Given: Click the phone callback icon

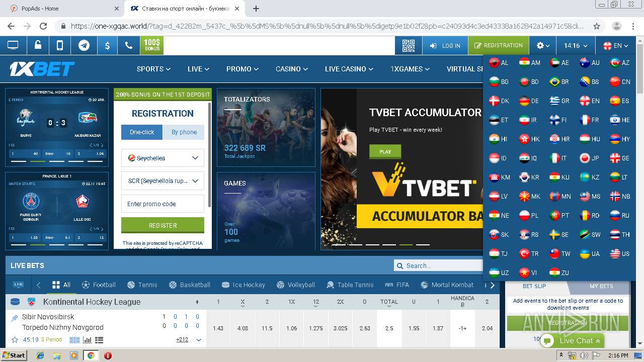Looking at the screenshot, I should 129,45.
